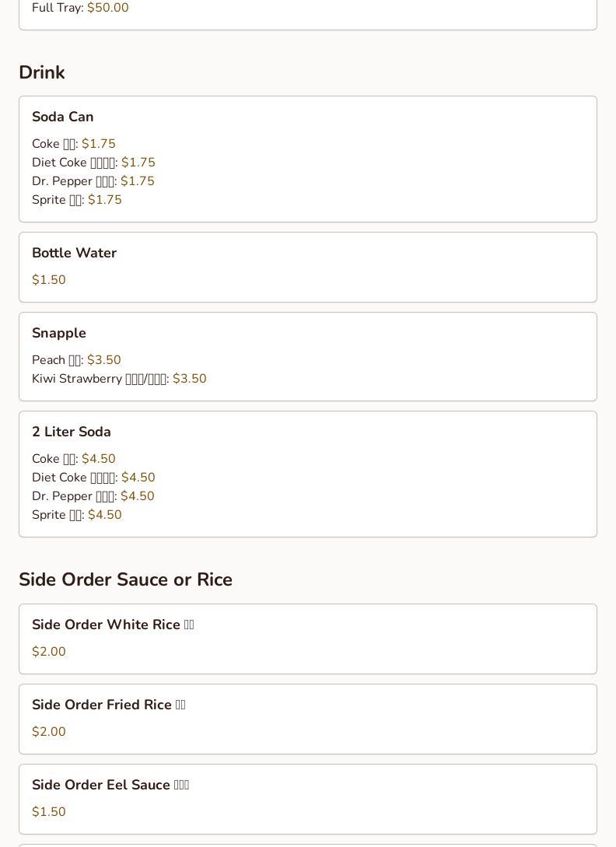Open Side Order White Rice item
This screenshot has height=847, width=616.
(113, 625)
